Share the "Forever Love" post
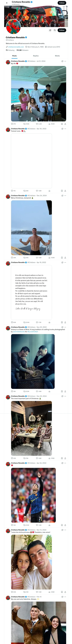Screen dimensions: 72x644 65,191
